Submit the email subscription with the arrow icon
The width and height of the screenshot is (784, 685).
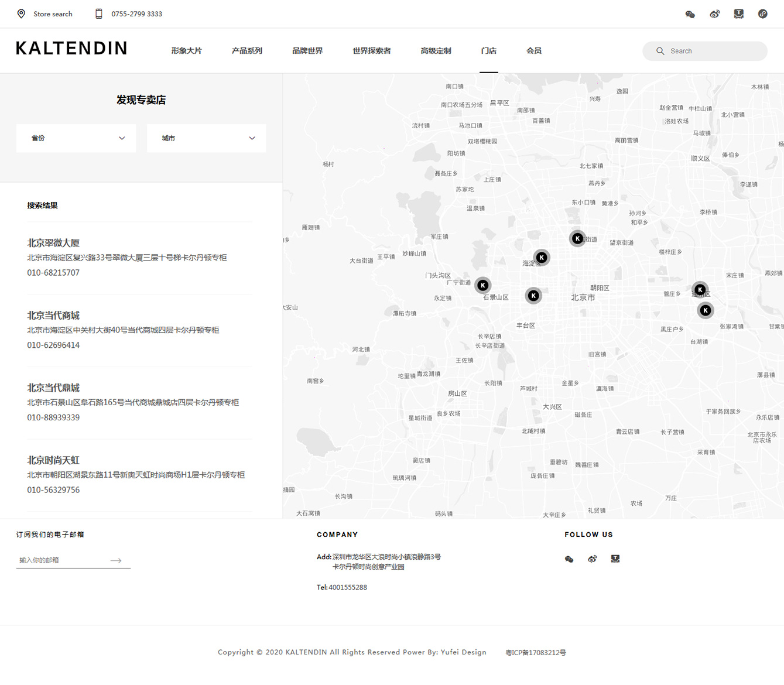click(x=116, y=560)
